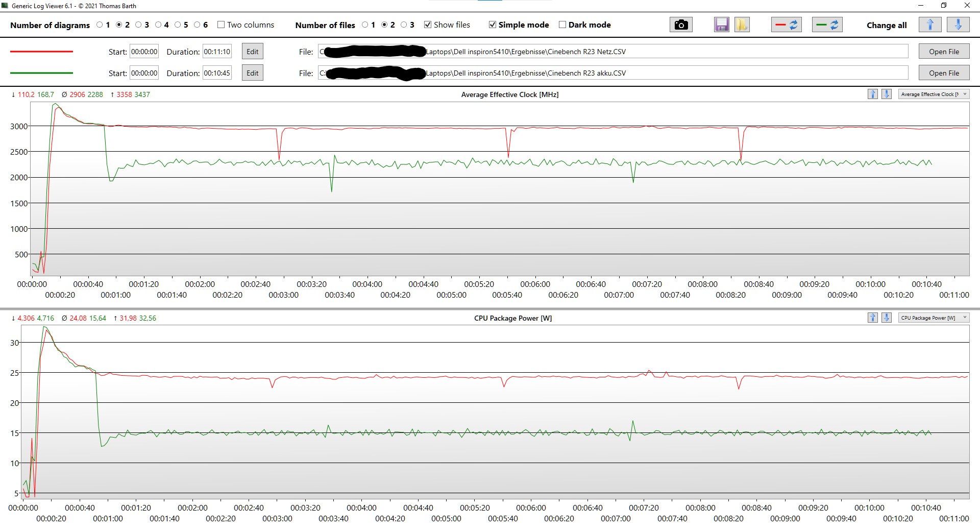The height and width of the screenshot is (531, 980).
Task: Click the red line refresh button
Action: [786, 25]
